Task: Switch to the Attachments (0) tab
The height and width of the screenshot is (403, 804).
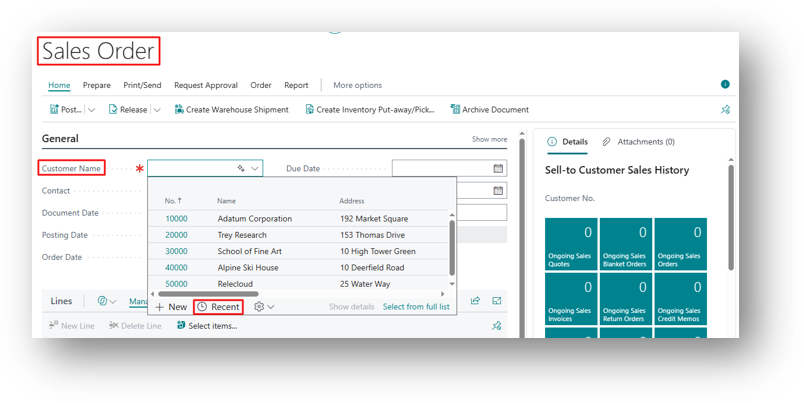Action: point(638,142)
